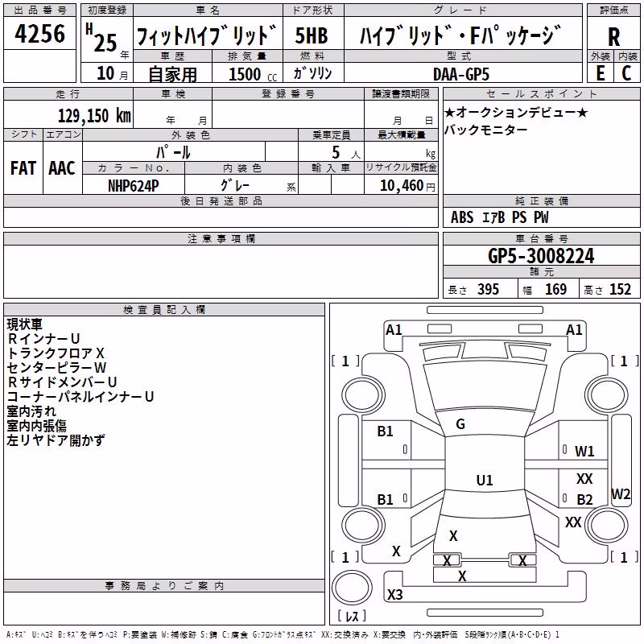Click the 注意事項欄 section header
This screenshot has height=644, width=644.
point(221,238)
